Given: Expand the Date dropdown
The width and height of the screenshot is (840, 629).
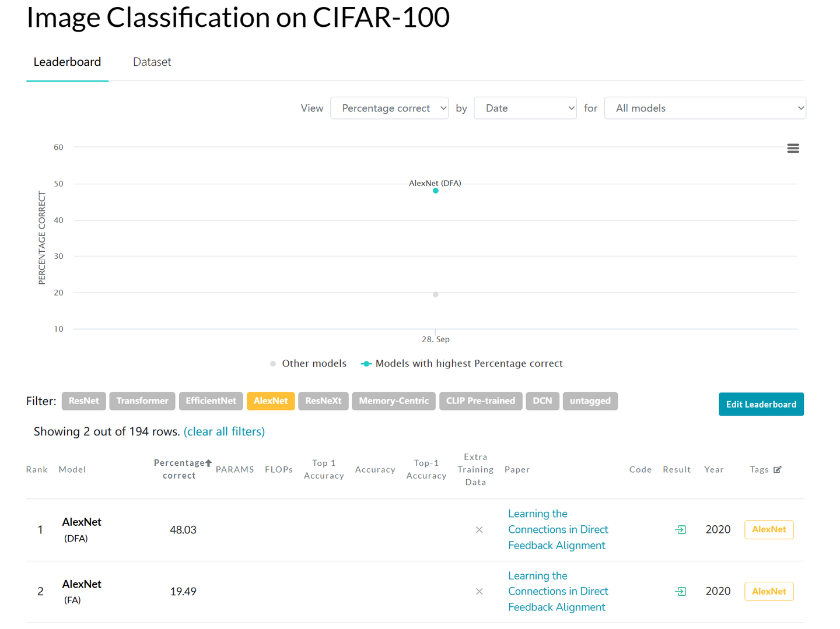Looking at the screenshot, I should [525, 108].
